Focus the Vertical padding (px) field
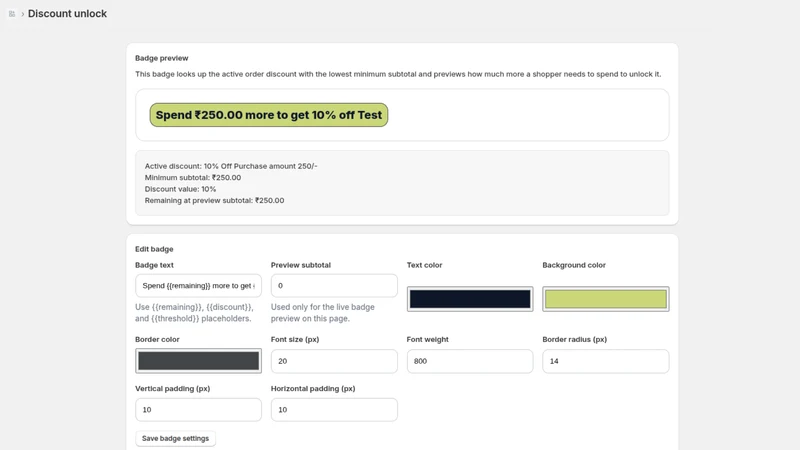The width and height of the screenshot is (800, 450). point(198,410)
